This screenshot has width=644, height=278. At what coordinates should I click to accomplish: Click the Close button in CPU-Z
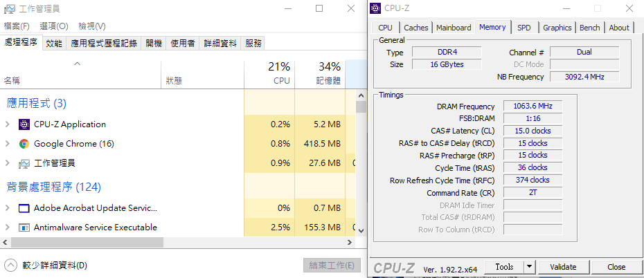[616, 267]
